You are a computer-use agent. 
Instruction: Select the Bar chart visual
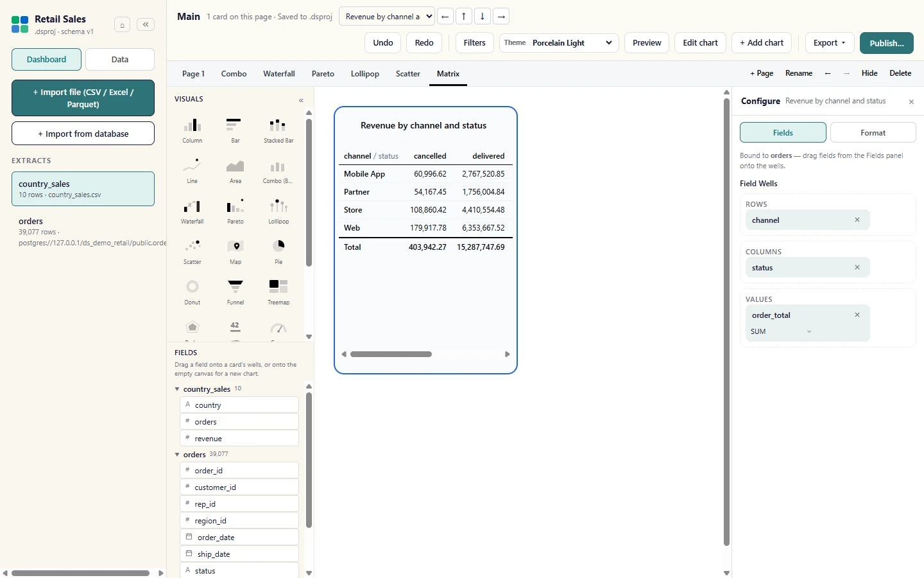235,130
